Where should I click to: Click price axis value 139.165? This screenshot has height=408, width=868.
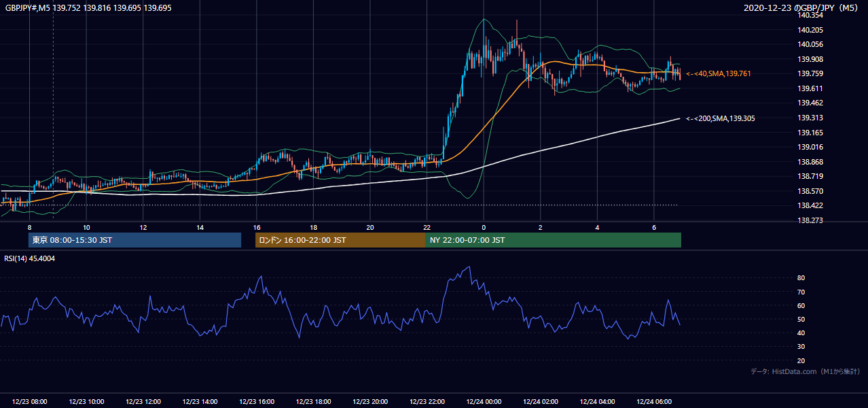[811, 133]
